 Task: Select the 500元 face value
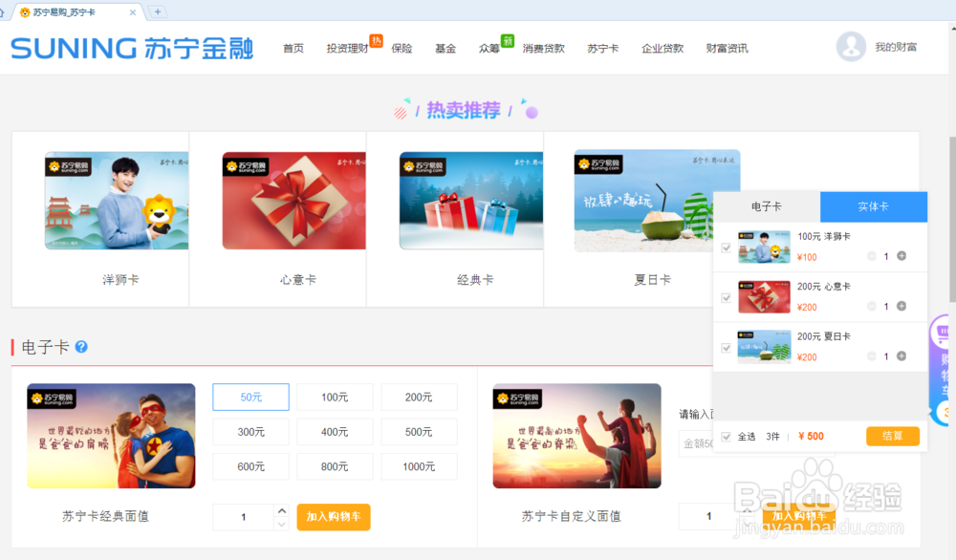point(419,432)
